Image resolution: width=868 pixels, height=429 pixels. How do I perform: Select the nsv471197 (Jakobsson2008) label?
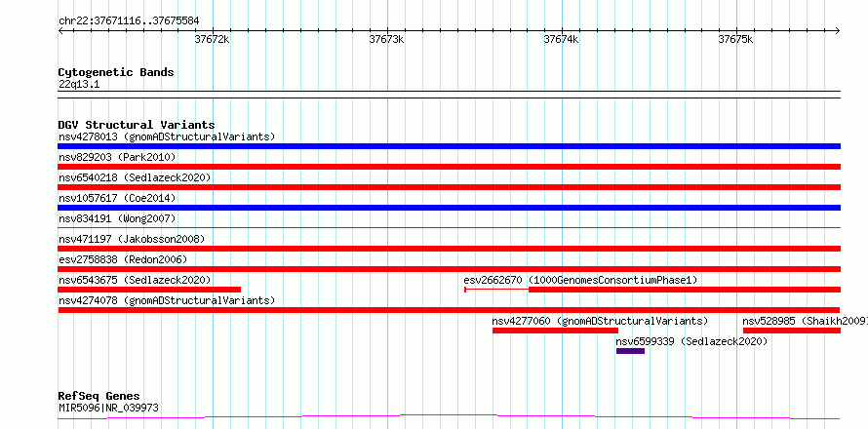[132, 239]
